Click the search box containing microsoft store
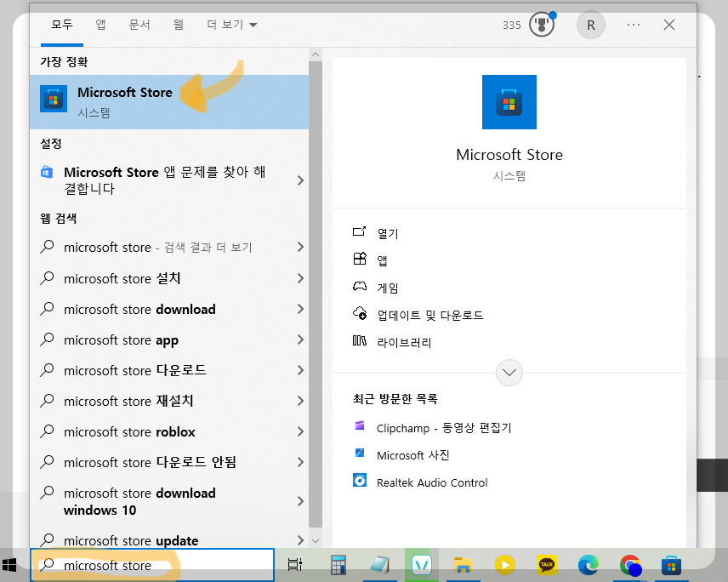 click(x=152, y=565)
